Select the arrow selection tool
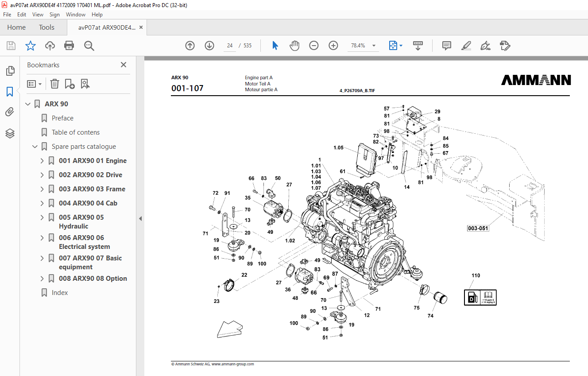The image size is (588, 376). [x=275, y=46]
